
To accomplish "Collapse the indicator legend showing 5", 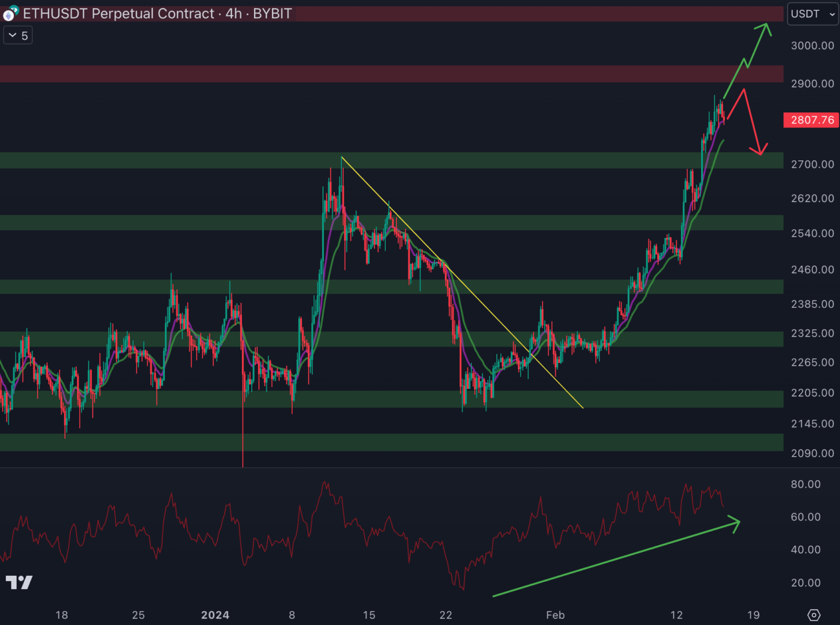I will coord(18,36).
